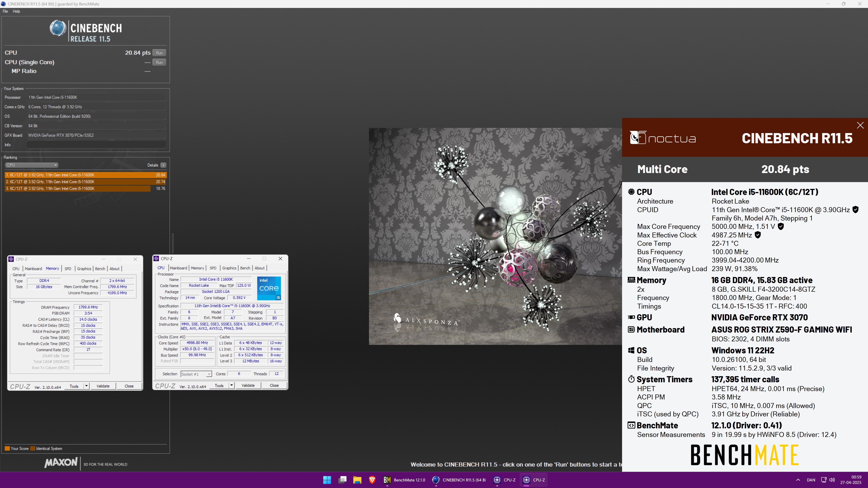Open clock and date in taskbar
This screenshot has width=868, height=488.
(x=851, y=480)
